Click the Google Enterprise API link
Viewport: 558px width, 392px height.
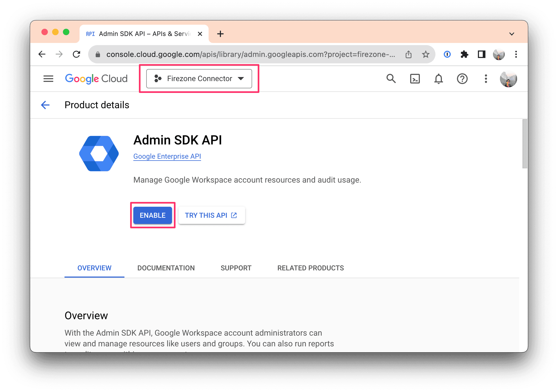click(167, 156)
